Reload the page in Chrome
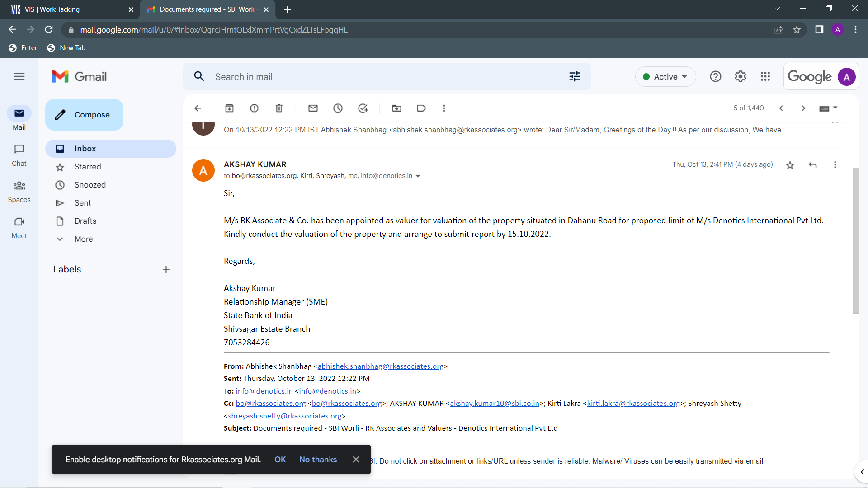Screen dimensions: 868x488 (x=49, y=30)
